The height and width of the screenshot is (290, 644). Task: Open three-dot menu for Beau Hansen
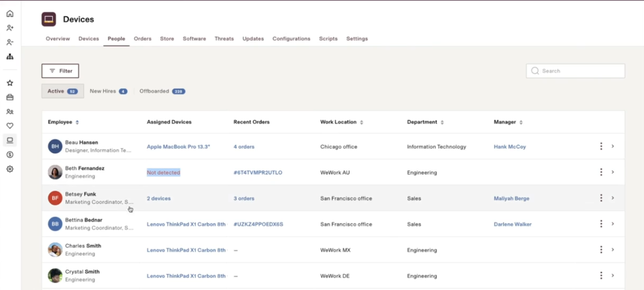pyautogui.click(x=601, y=146)
